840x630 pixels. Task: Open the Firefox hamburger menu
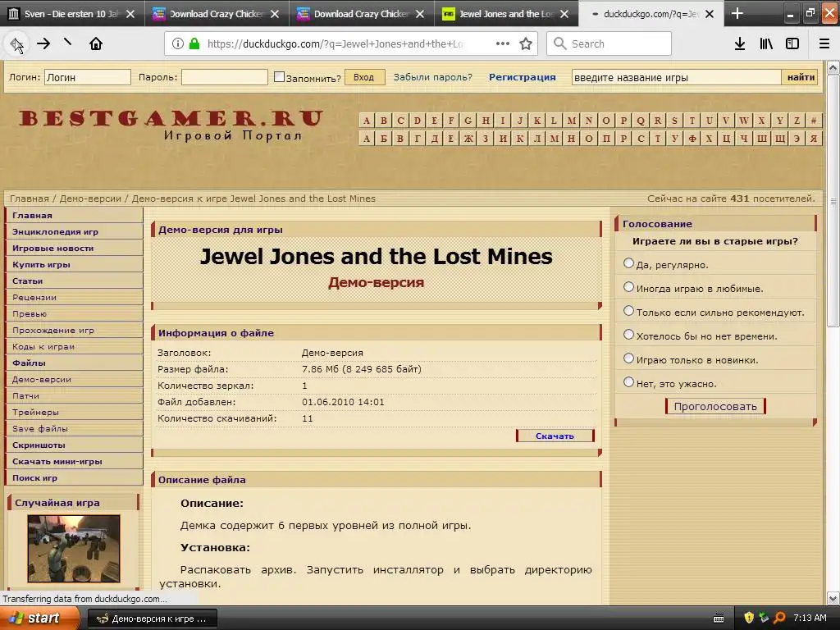(824, 44)
